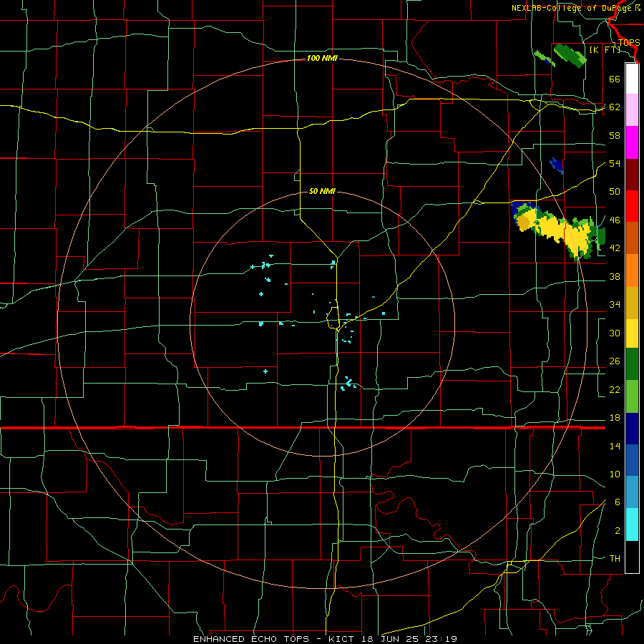Viewport: 644px width, 644px height.
Task: Click the cyan legend swatch
Action: (632, 525)
